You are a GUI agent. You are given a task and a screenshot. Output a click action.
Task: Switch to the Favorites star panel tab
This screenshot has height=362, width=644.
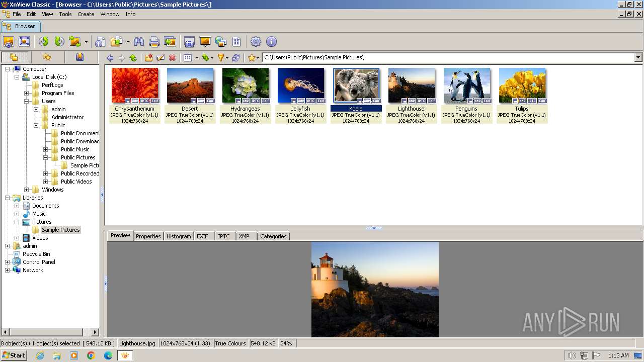pyautogui.click(x=47, y=57)
